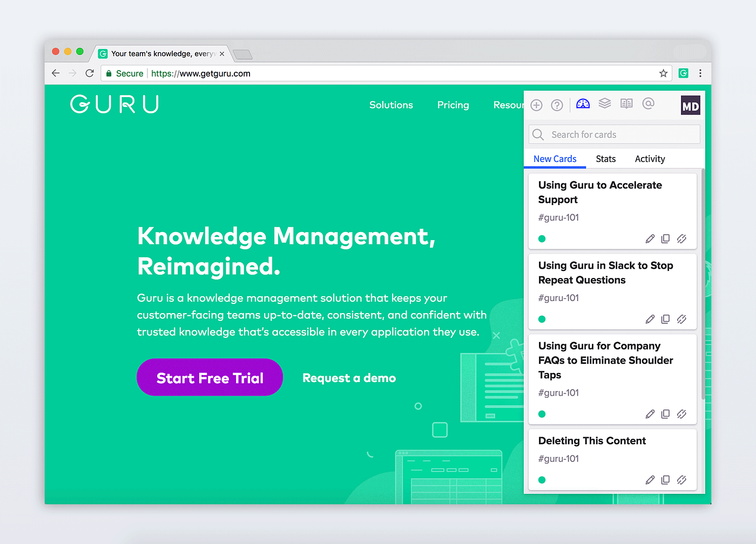Edit the Accelerate Support card with pencil

[650, 239]
